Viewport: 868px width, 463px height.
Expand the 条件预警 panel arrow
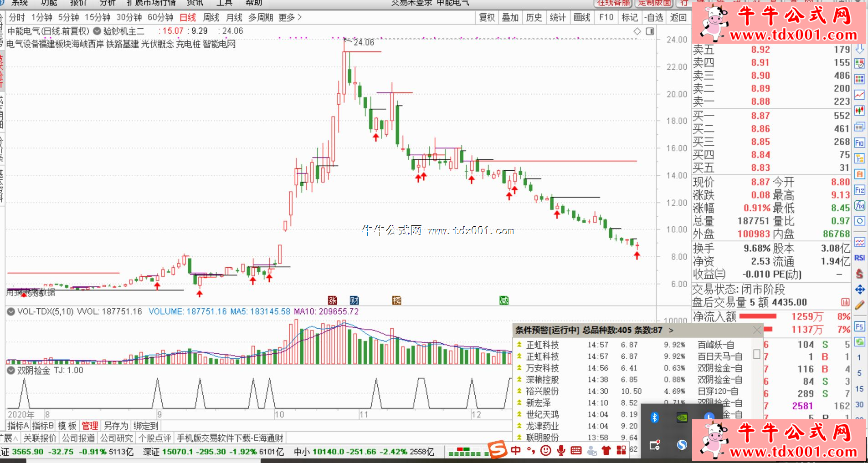671,330
